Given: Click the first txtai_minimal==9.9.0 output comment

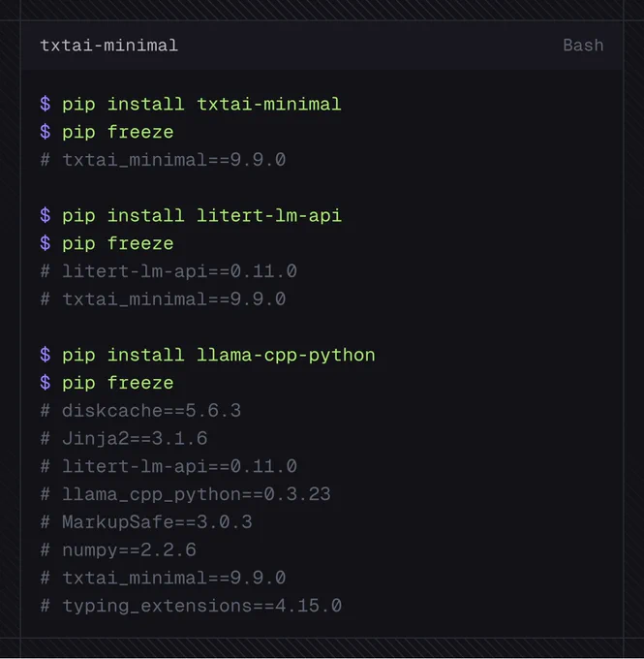Looking at the screenshot, I should [163, 160].
